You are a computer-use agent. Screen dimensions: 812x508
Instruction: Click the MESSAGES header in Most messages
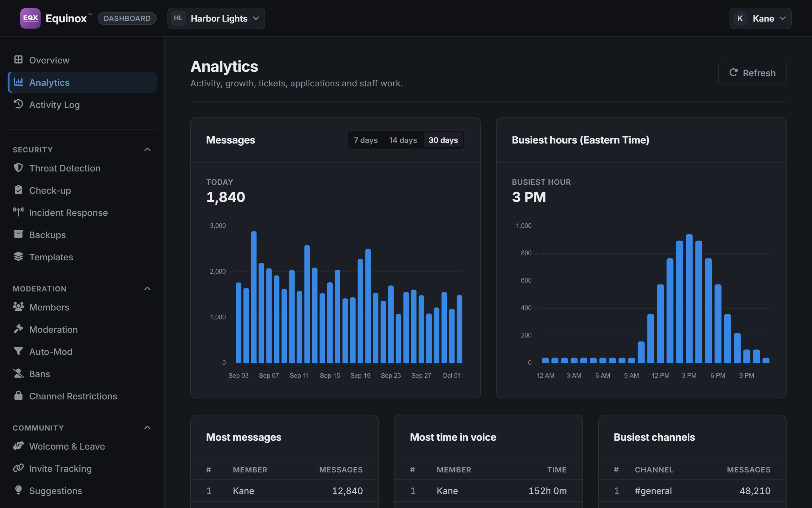(341, 469)
